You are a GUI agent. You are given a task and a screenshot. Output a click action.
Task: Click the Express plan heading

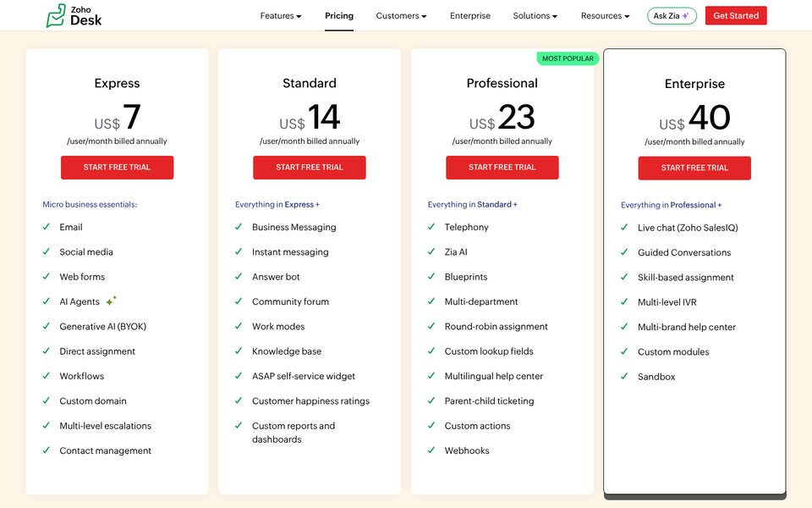[117, 83]
